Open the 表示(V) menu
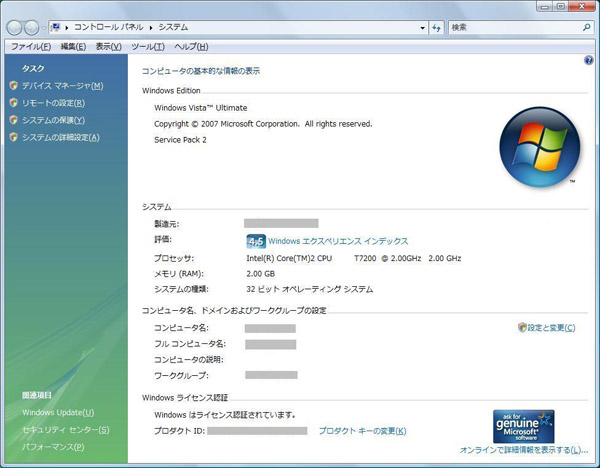 tap(109, 47)
